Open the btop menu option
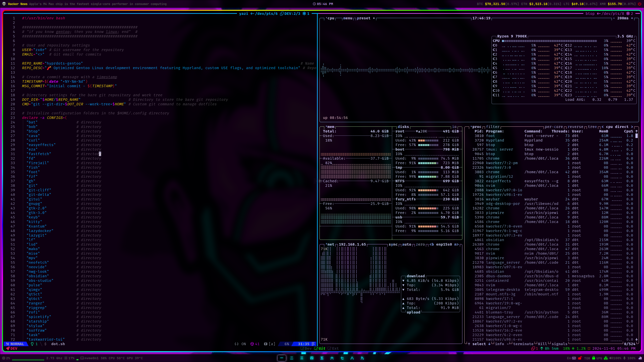The height and width of the screenshot is (362, 644). [348, 18]
